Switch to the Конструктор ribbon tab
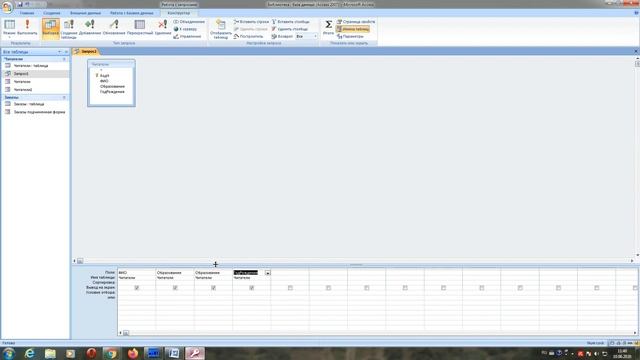Screen dimensions: 640x360 (179, 13)
